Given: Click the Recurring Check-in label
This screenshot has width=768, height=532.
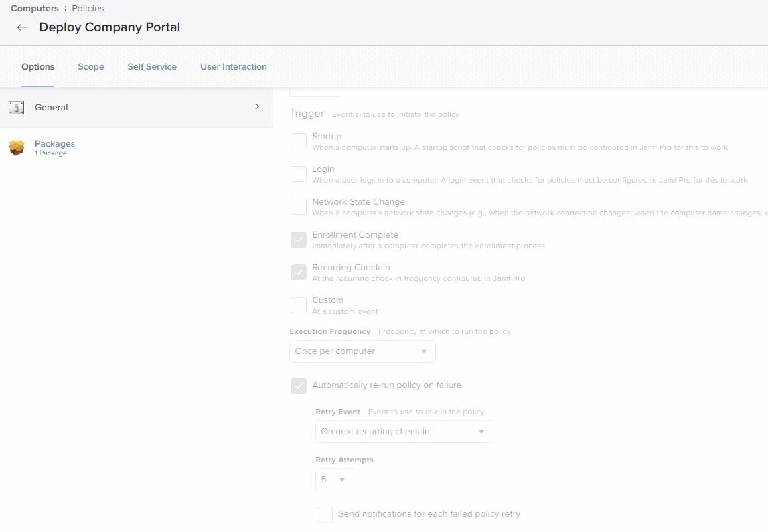Looking at the screenshot, I should click(x=351, y=267).
